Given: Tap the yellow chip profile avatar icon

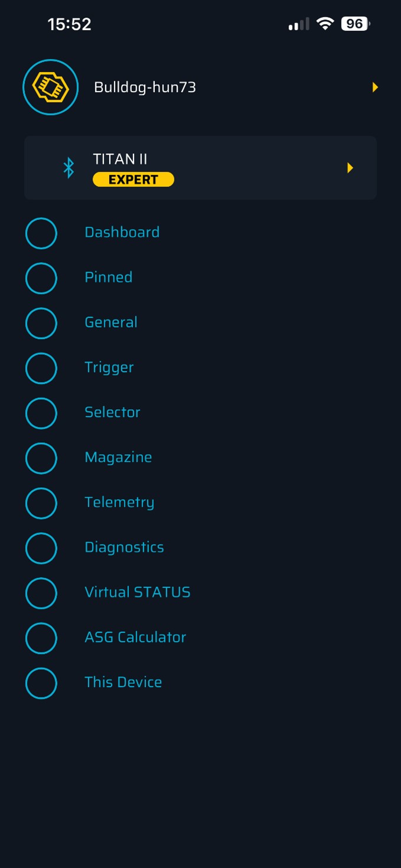Looking at the screenshot, I should pyautogui.click(x=51, y=87).
